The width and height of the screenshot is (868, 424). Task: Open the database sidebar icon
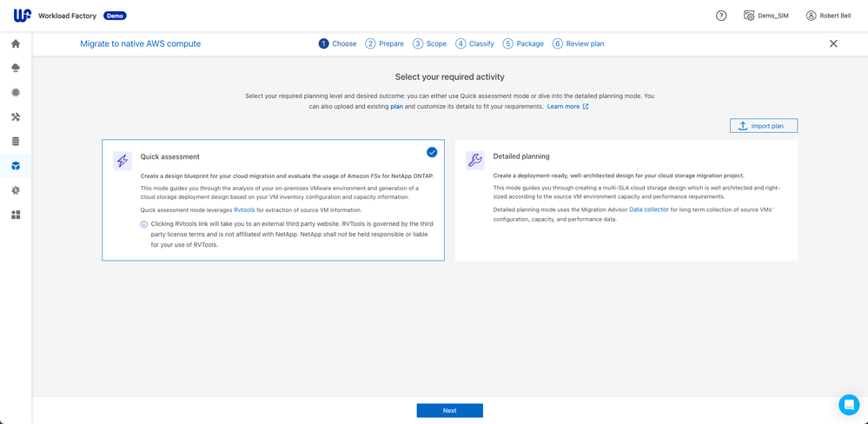click(16, 141)
